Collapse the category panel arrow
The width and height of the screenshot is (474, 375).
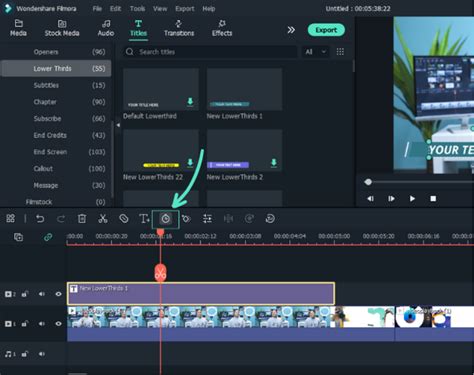pyautogui.click(x=118, y=125)
